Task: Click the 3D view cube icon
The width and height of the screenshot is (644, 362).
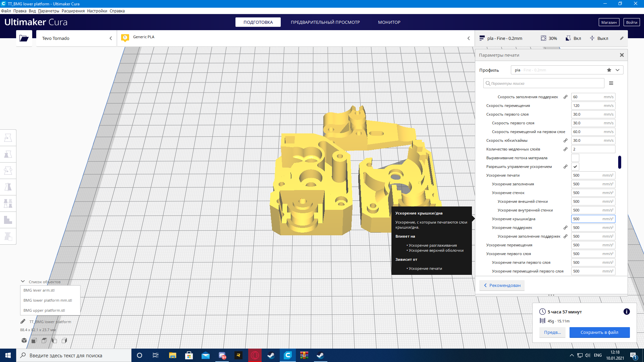Action: click(24, 341)
